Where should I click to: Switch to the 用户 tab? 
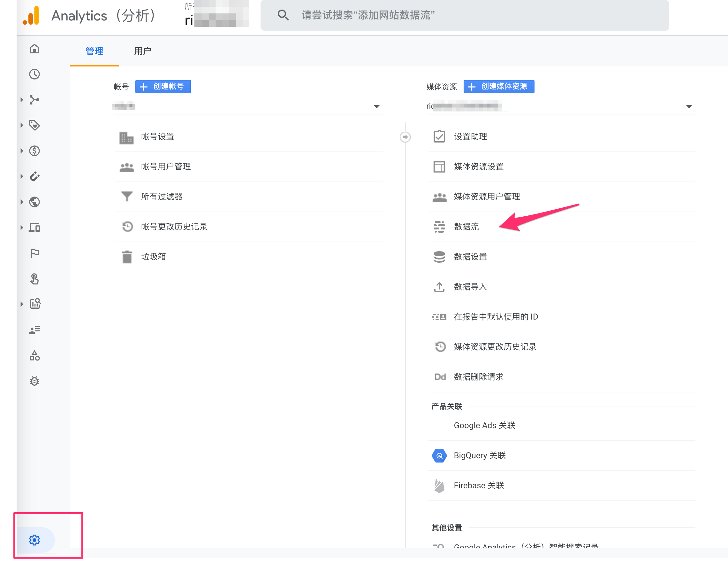[x=143, y=51]
